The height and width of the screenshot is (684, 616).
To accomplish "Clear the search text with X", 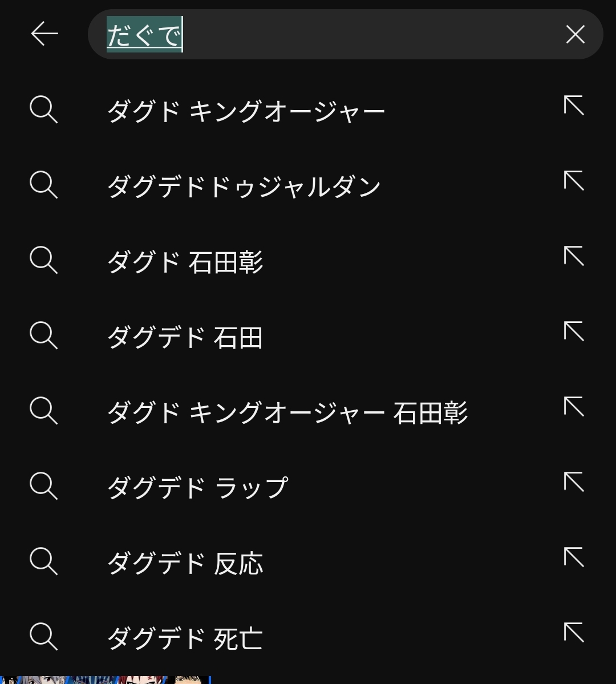I will pos(575,34).
